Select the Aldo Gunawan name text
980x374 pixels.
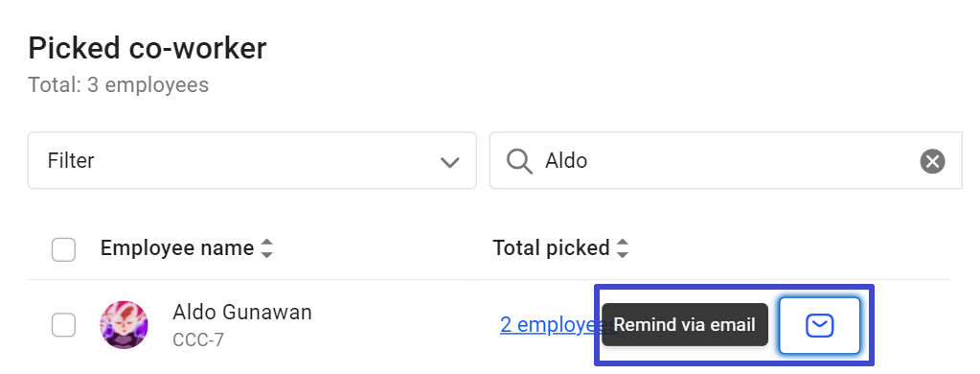coord(241,312)
